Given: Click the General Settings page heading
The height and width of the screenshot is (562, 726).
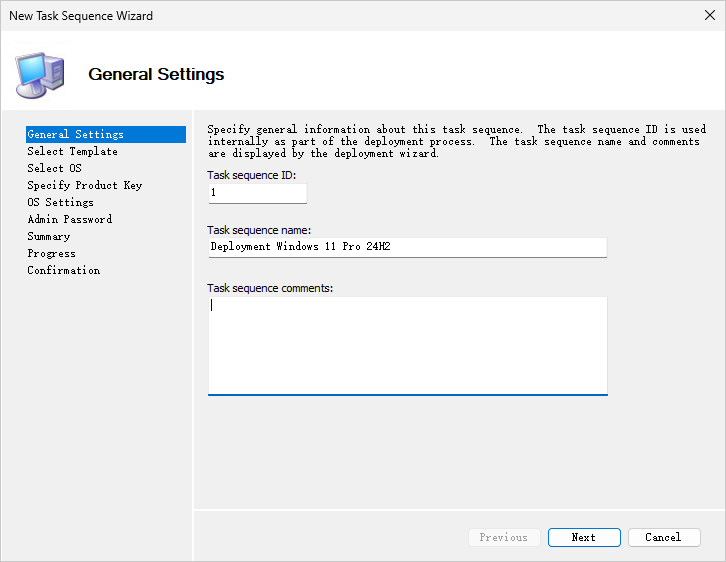Looking at the screenshot, I should coord(156,74).
